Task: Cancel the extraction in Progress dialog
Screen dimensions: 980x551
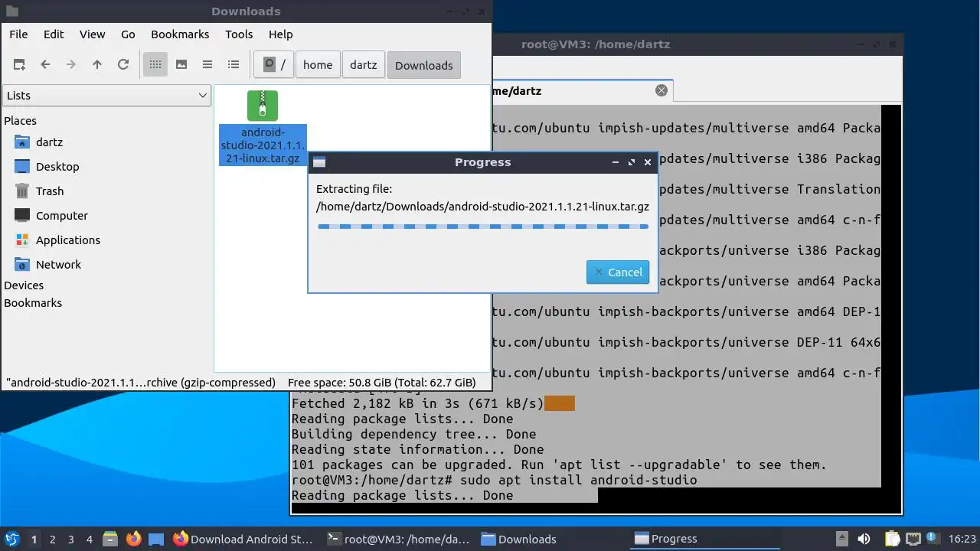Action: (618, 272)
